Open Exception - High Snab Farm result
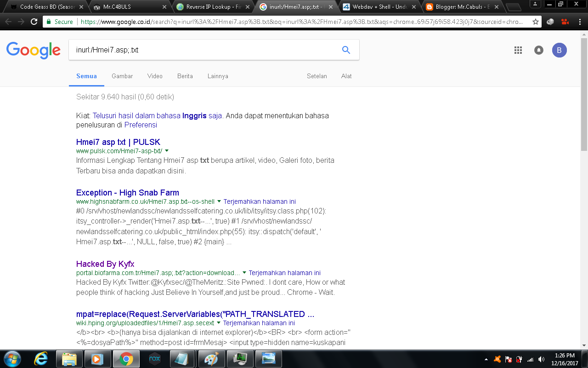 128,193
